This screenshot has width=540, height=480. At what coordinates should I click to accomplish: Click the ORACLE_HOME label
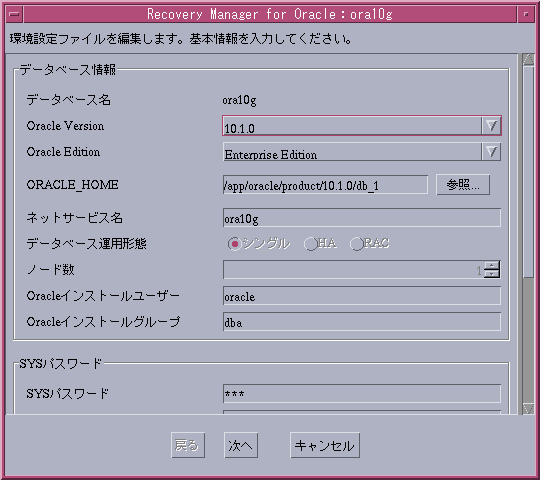72,185
